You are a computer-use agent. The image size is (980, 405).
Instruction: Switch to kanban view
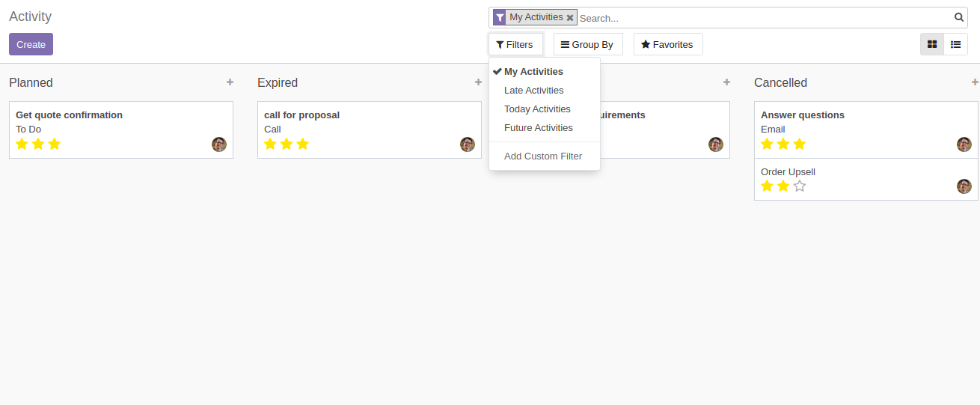932,44
